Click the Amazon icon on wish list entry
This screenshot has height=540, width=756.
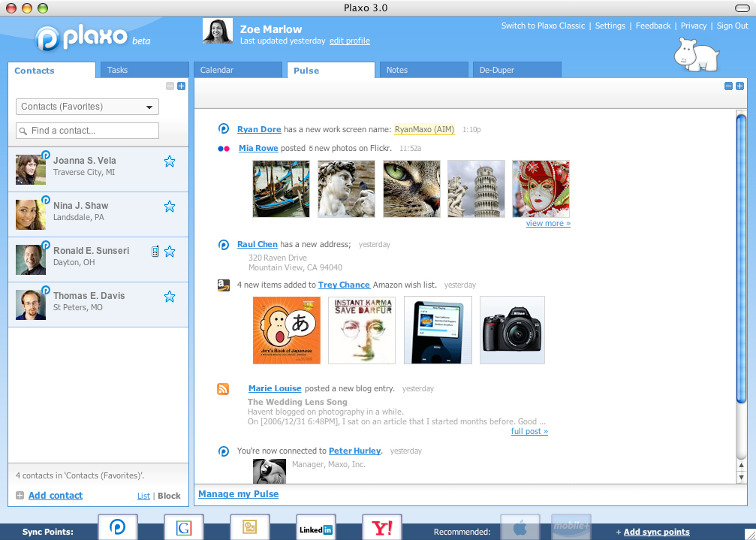[223, 285]
